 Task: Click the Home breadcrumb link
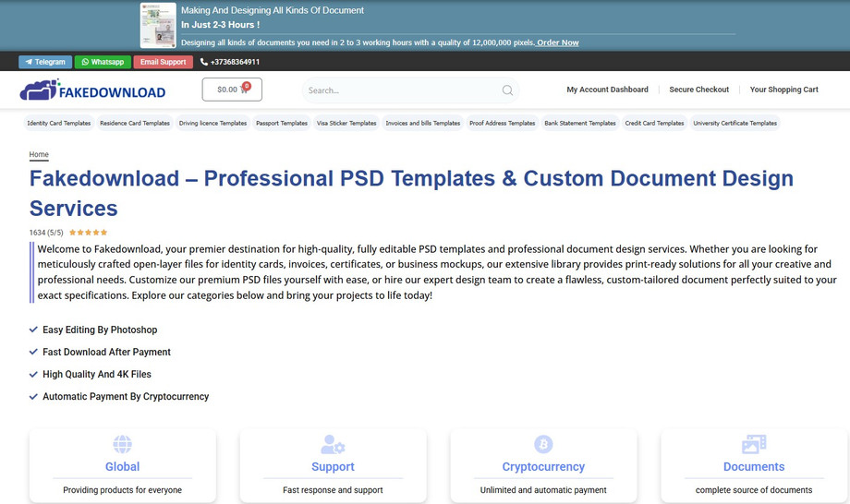point(39,154)
